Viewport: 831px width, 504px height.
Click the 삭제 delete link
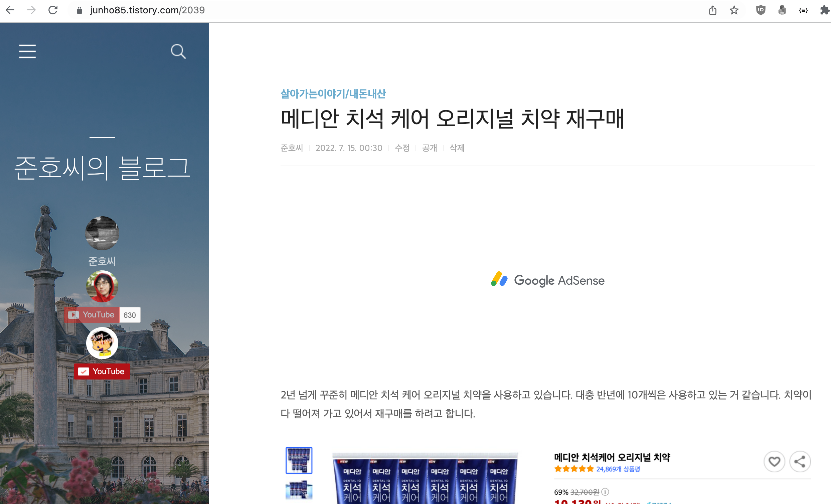(x=457, y=148)
